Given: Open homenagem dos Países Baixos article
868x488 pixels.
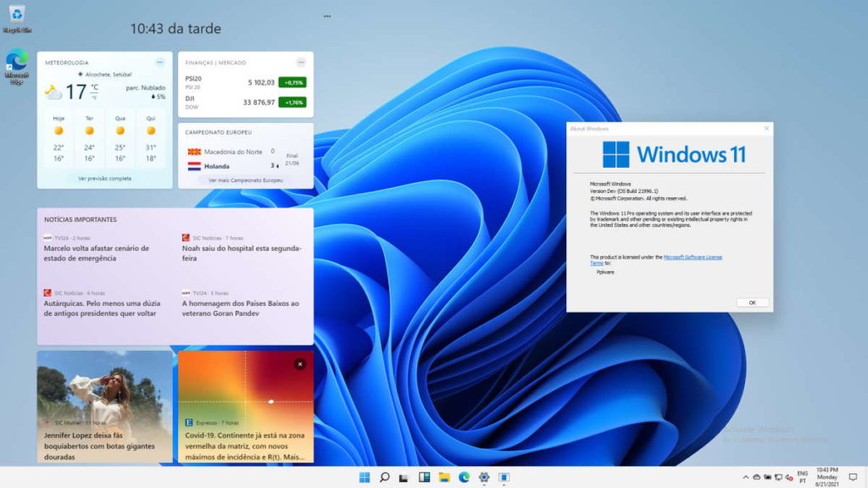Looking at the screenshot, I should (240, 308).
